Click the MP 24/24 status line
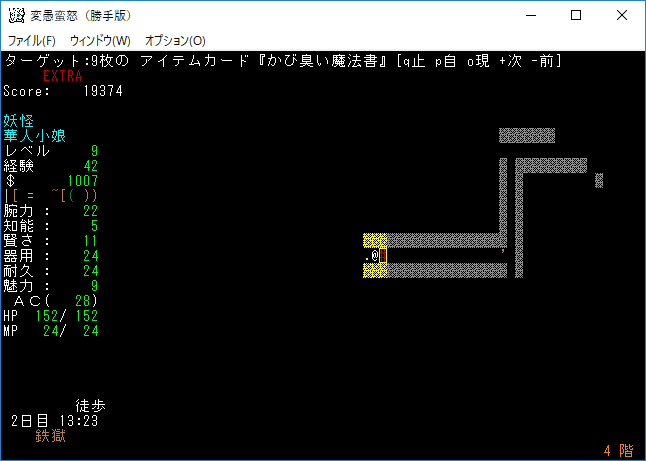This screenshot has width=646, height=461. [x=51, y=331]
